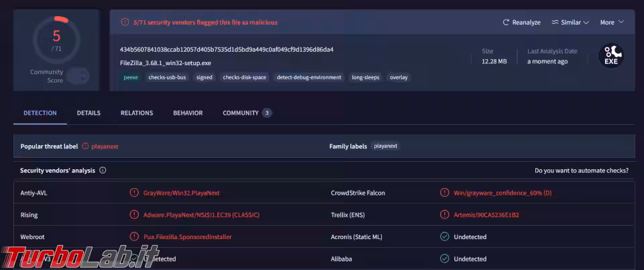Select the checks-usb-bus tag
This screenshot has width=644, height=270.
pyautogui.click(x=167, y=77)
